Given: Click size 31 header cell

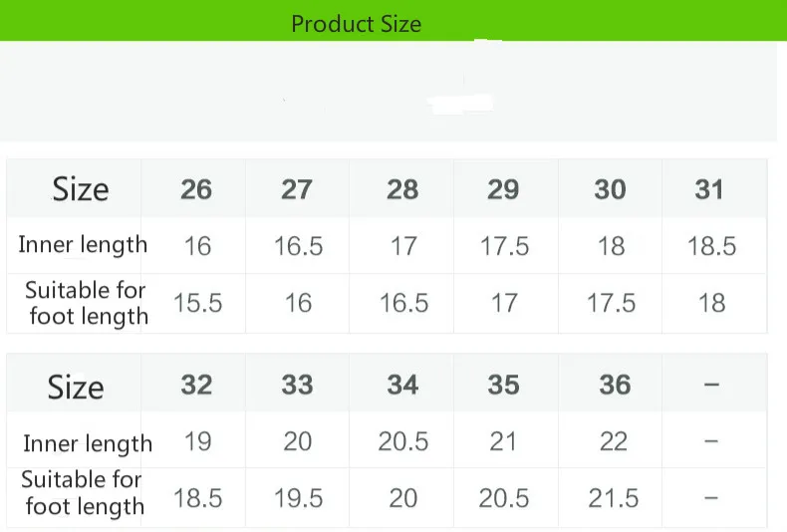Looking at the screenshot, I should tap(709, 189).
